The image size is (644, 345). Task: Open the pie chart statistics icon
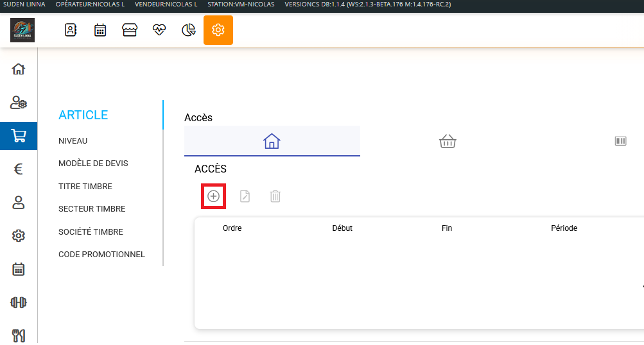coord(189,30)
